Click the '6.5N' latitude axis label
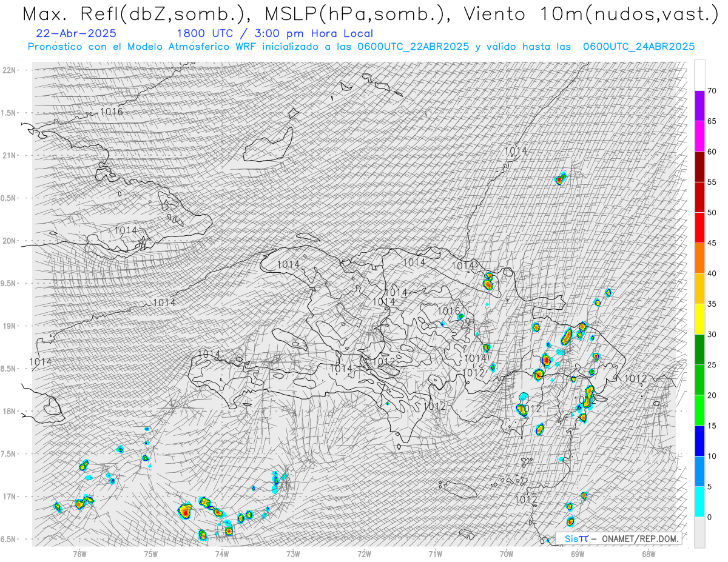 pyautogui.click(x=9, y=539)
